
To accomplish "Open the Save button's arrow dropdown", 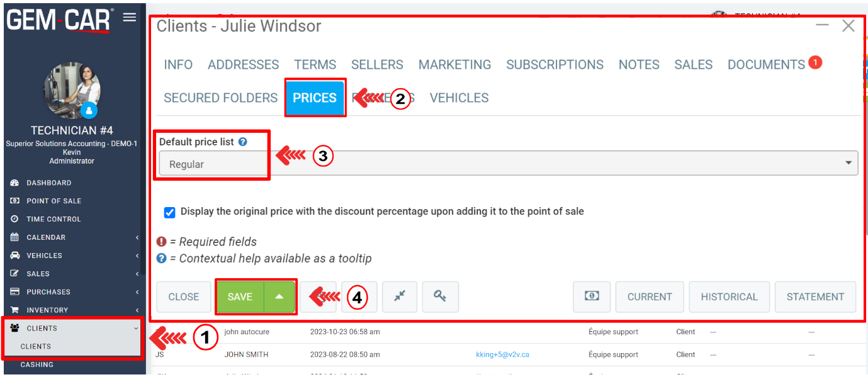I will point(279,296).
